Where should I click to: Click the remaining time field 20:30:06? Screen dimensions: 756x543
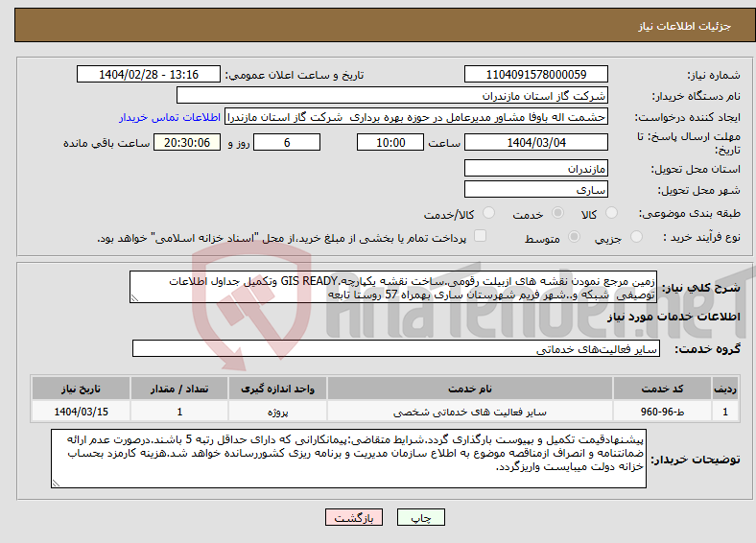click(x=187, y=142)
